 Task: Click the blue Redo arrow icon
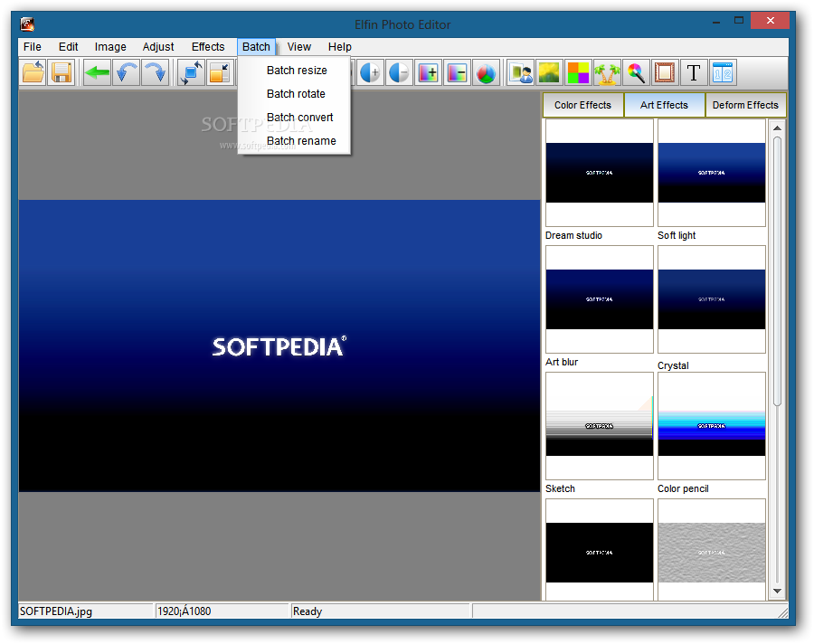(x=156, y=72)
